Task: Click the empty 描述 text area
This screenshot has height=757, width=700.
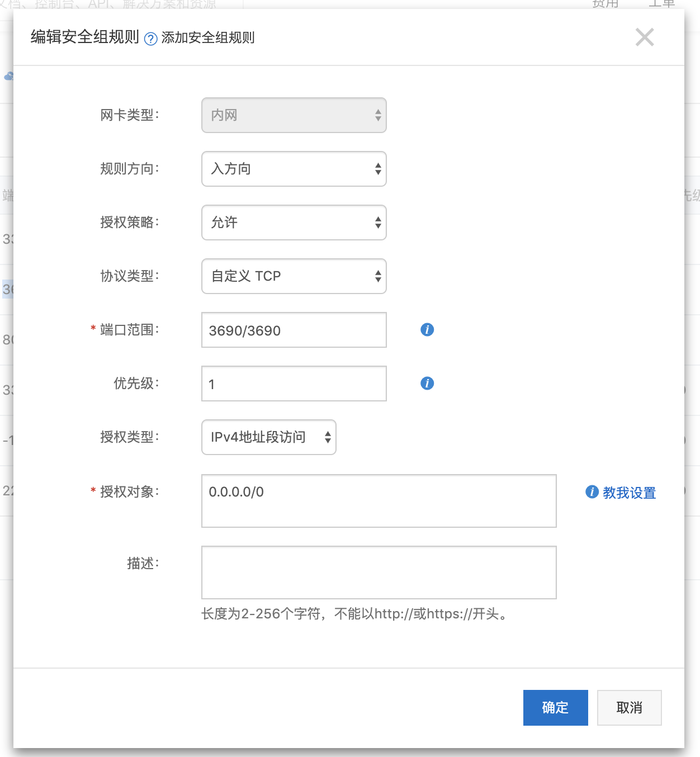Action: (379, 572)
